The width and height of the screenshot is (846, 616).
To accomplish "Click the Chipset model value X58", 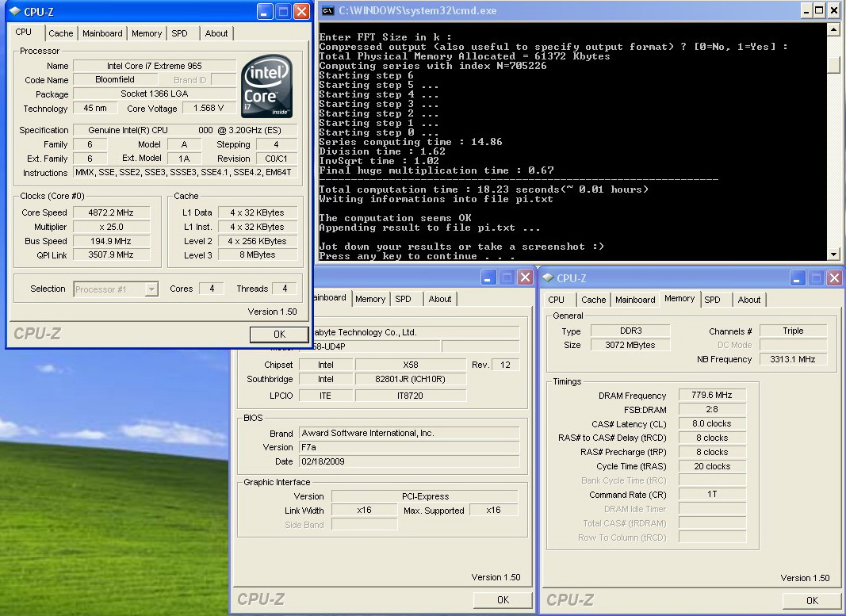I will tap(411, 365).
